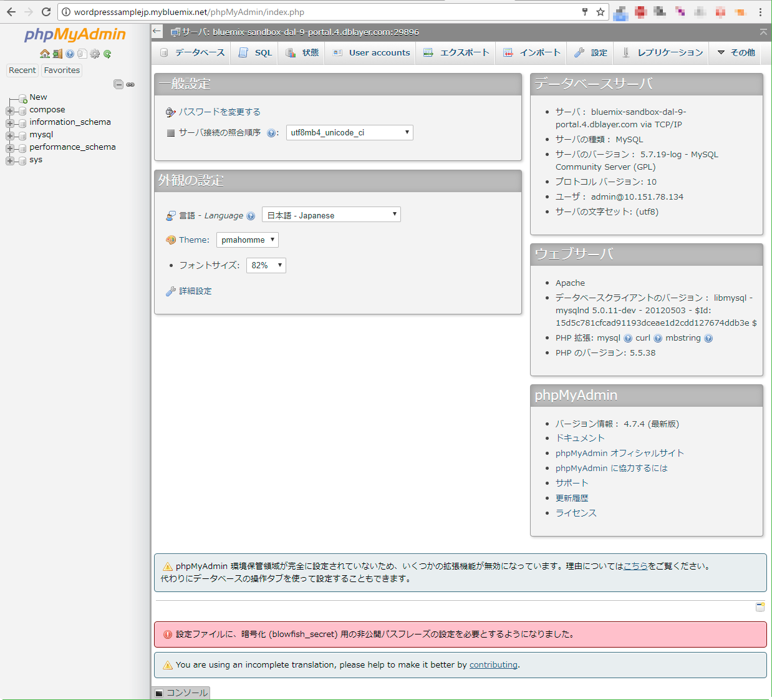772x700 pixels.
Task: Go to the インポート tab
Action: [x=531, y=52]
